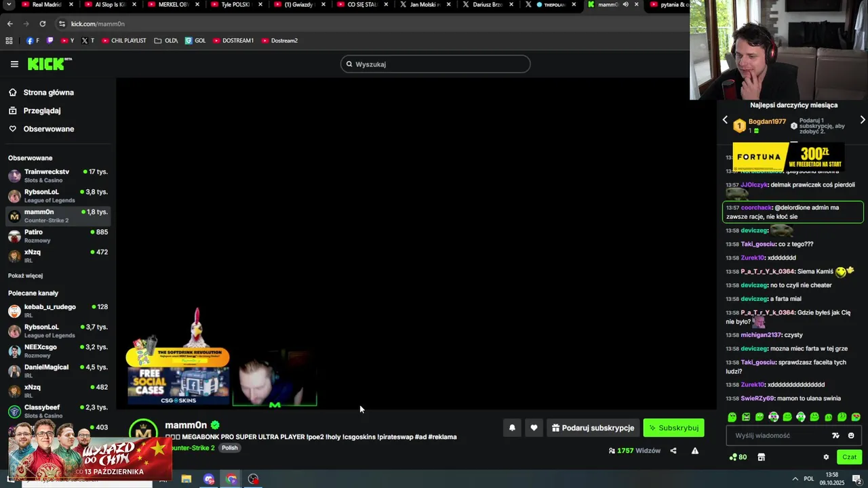Share the stream with share icon
The width and height of the screenshot is (868, 488).
673,451
